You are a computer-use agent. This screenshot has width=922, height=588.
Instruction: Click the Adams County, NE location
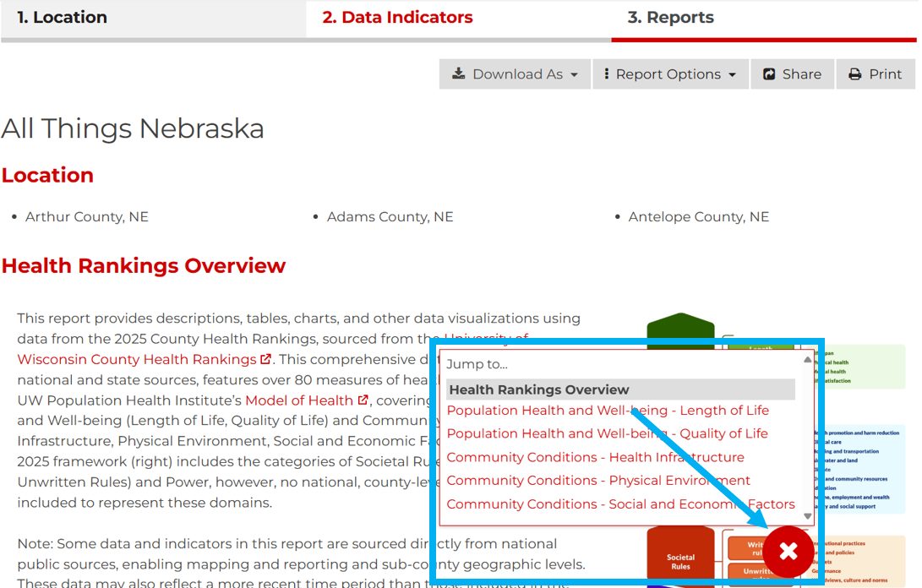(x=390, y=217)
